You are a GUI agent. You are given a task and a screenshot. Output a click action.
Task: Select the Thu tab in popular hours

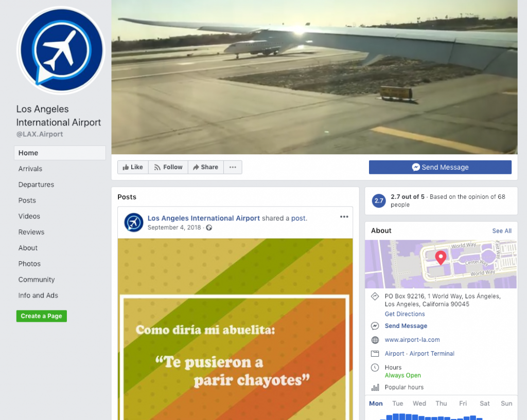441,404
